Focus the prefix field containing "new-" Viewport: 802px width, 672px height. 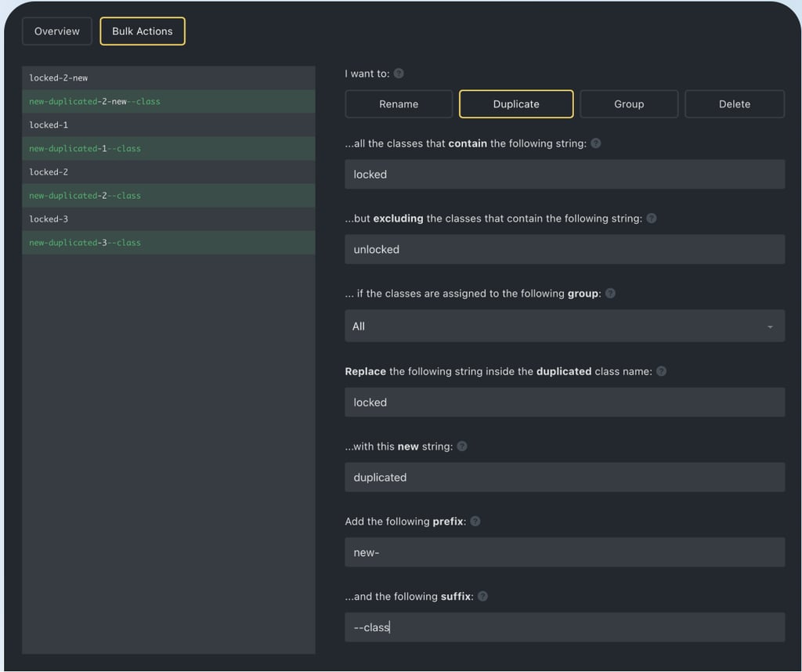(565, 552)
